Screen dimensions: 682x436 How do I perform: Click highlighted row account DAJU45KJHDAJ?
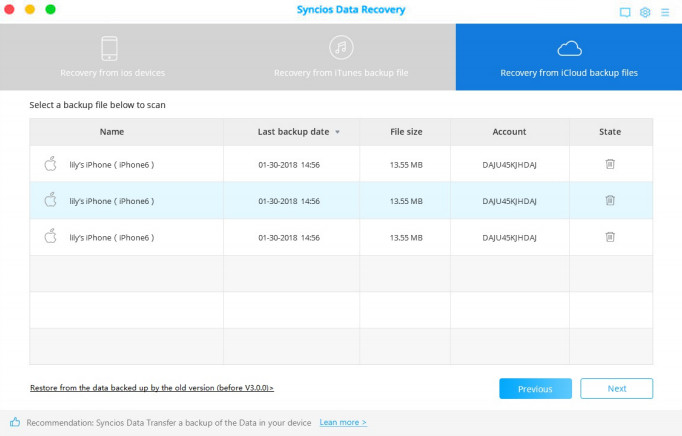[509, 201]
